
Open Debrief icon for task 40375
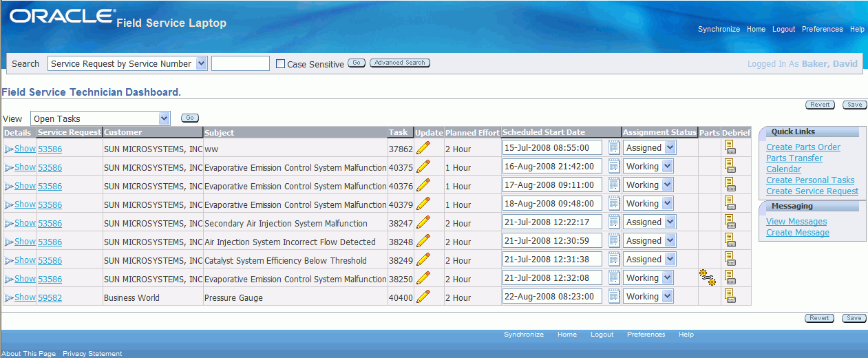(730, 165)
